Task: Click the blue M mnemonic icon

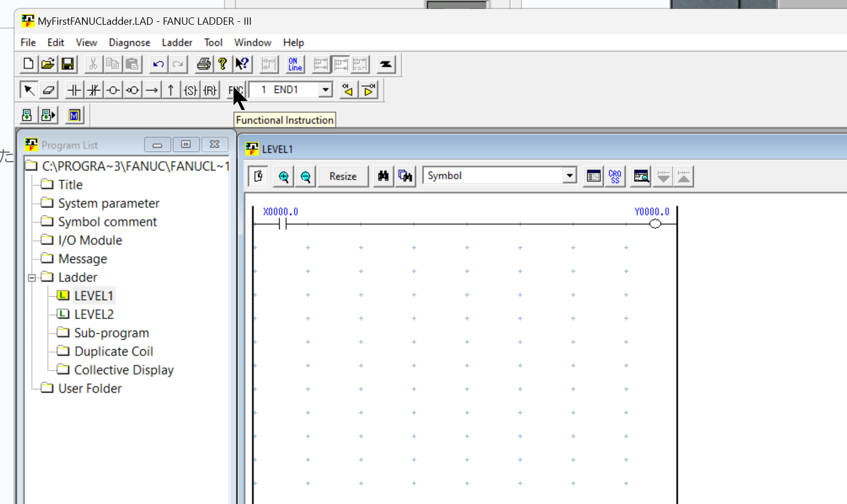Action: pyautogui.click(x=75, y=115)
